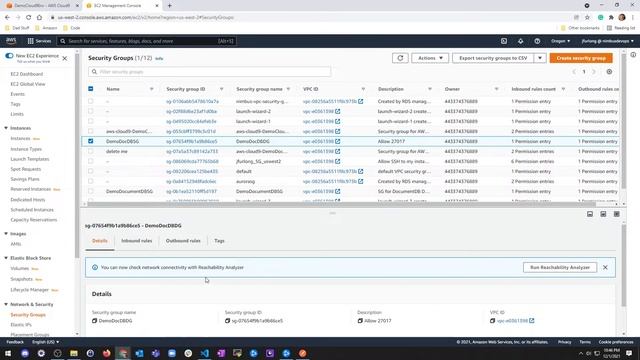Click Export security groups to CSV
The width and height of the screenshot is (640, 360).
pos(493,58)
